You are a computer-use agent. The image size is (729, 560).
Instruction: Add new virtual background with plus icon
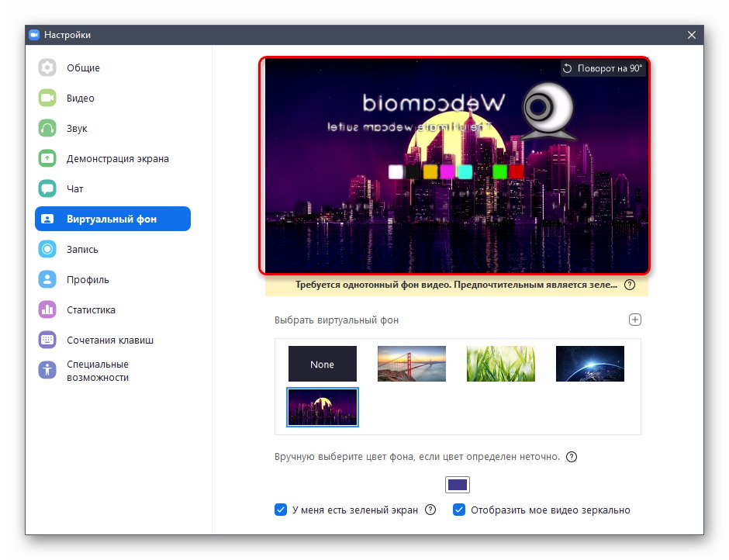pyautogui.click(x=635, y=320)
